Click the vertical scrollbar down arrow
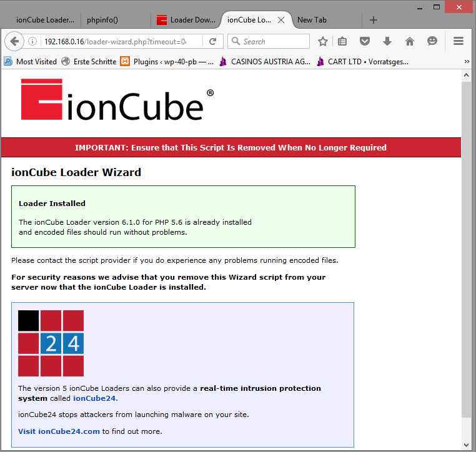This screenshot has width=476, height=452. point(466,445)
